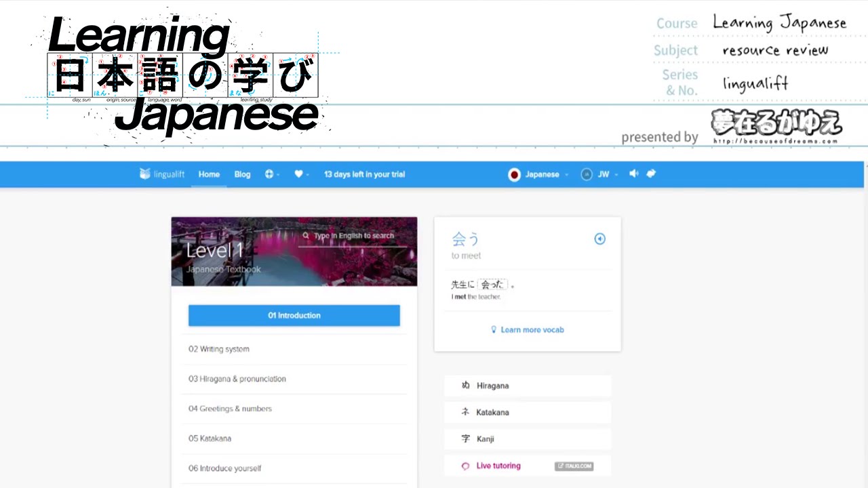
Task: Open the Blog nav item
Action: tap(242, 174)
